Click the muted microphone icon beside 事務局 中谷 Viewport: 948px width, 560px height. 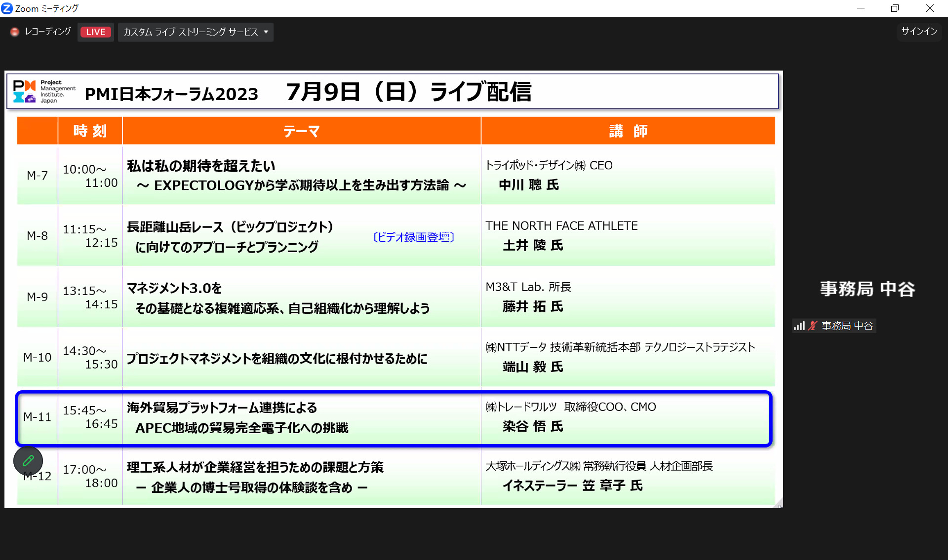(x=813, y=326)
